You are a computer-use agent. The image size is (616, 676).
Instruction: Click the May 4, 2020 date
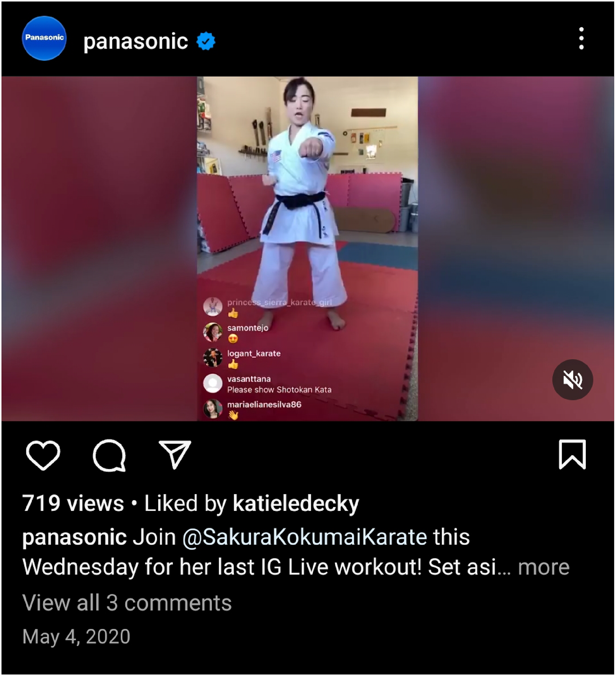coord(76,637)
